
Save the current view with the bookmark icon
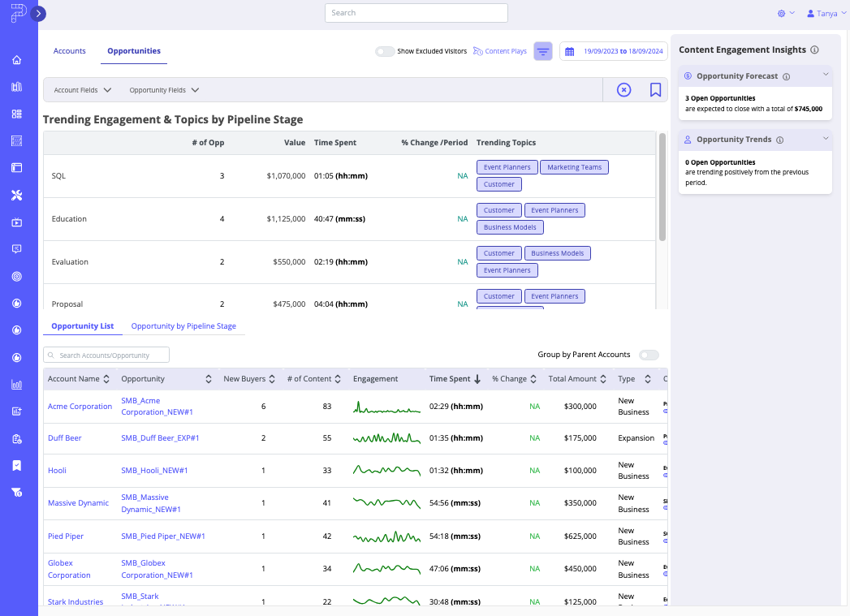click(x=656, y=89)
